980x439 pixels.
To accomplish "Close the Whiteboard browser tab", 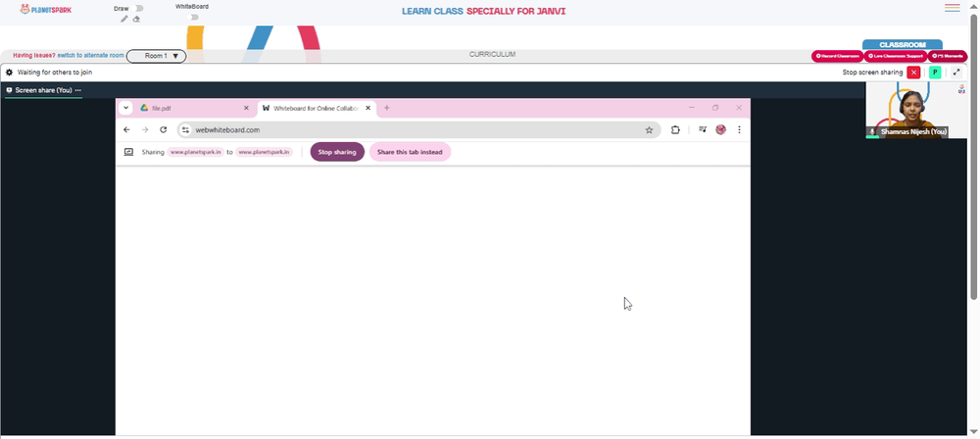I will (x=368, y=108).
